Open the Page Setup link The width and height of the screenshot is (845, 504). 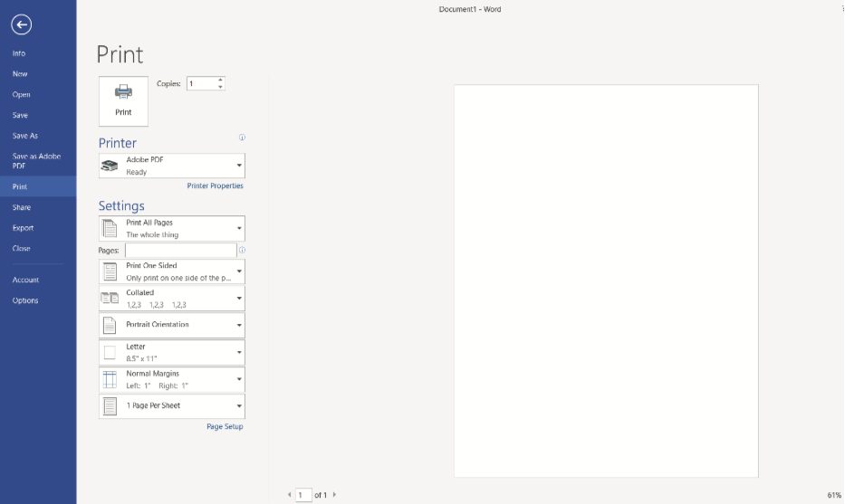coord(225,427)
